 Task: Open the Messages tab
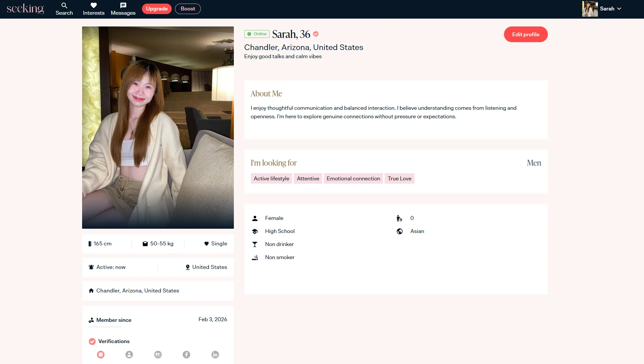[x=123, y=9]
